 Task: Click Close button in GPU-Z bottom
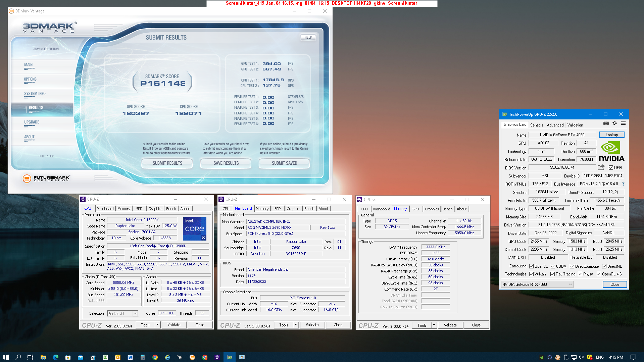tap(614, 284)
